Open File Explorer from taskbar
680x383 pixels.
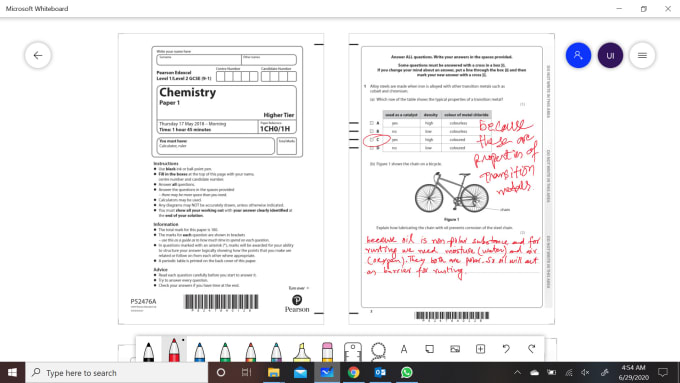pyautogui.click(x=273, y=373)
